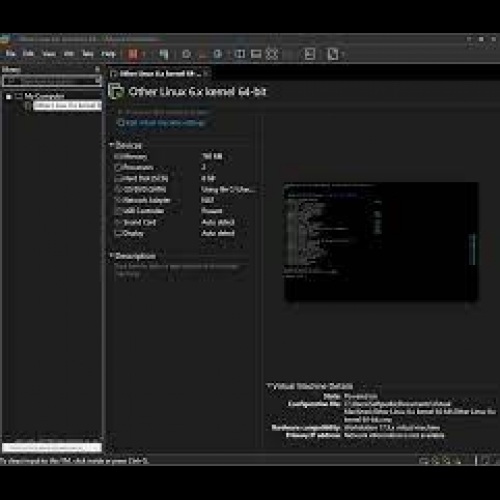Click the last icon at status bar right edge
The height and width of the screenshot is (500, 500).
pyautogui.click(x=497, y=461)
